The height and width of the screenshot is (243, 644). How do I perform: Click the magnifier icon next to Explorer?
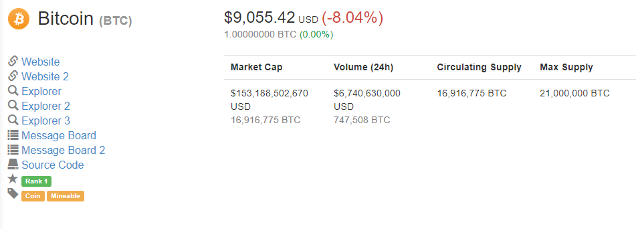[x=13, y=90]
